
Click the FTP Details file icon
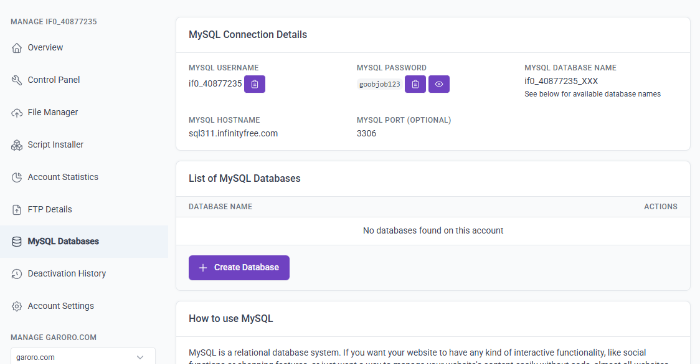[17, 209]
